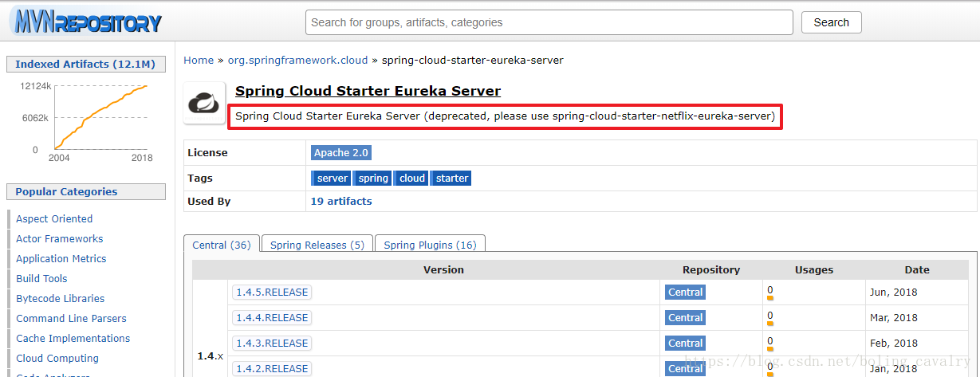Switch to the Central (36) tab
The image size is (980, 377).
coord(222,245)
